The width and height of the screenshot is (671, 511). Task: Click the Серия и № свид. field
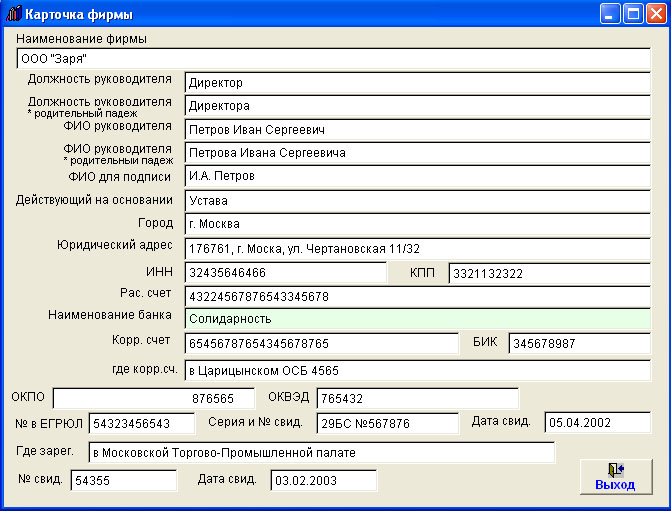[x=388, y=424]
